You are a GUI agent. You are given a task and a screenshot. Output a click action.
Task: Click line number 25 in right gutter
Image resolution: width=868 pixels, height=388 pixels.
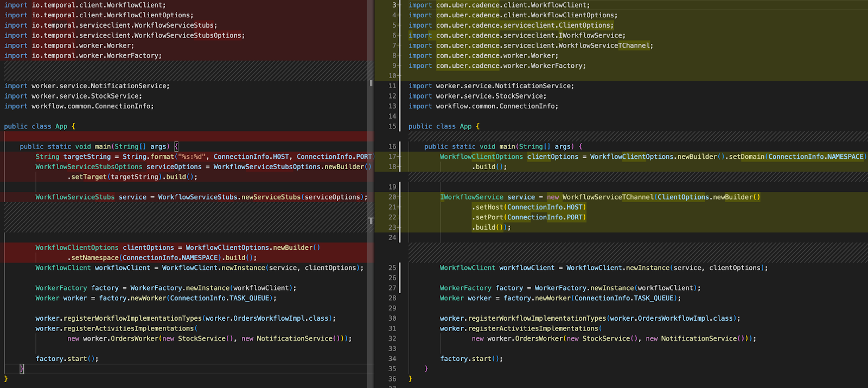point(392,268)
